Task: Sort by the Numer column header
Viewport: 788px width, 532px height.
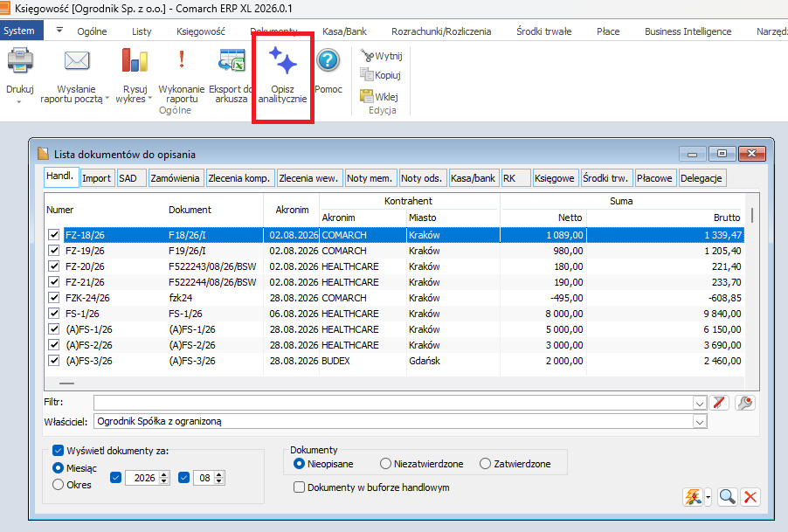Action: pos(59,210)
